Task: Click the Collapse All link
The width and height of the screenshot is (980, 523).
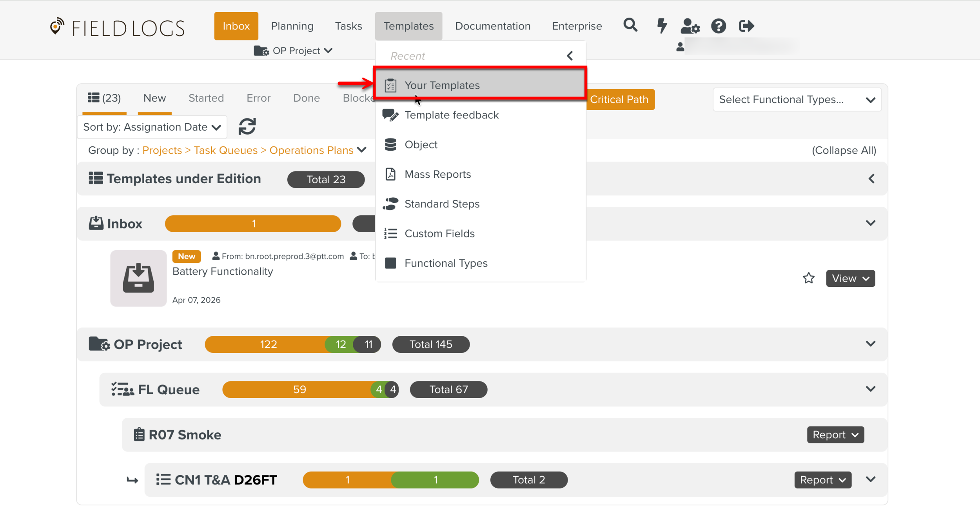Action: coord(844,150)
